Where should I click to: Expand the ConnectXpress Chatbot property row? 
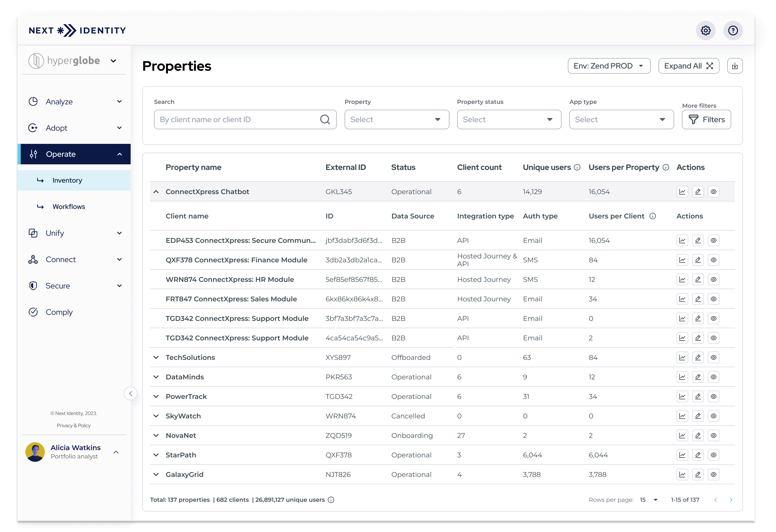(156, 191)
